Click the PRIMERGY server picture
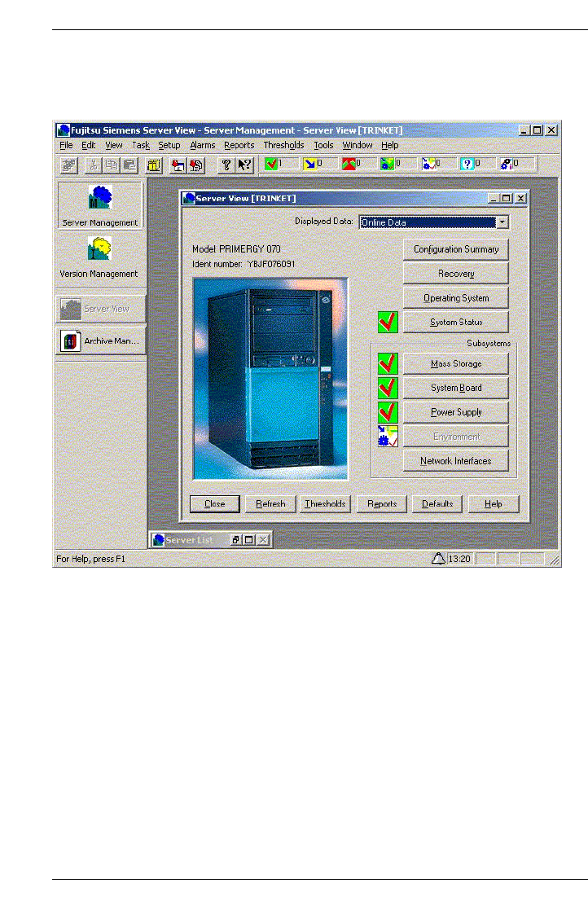Viewport: 588px width, 905px height. [270, 379]
